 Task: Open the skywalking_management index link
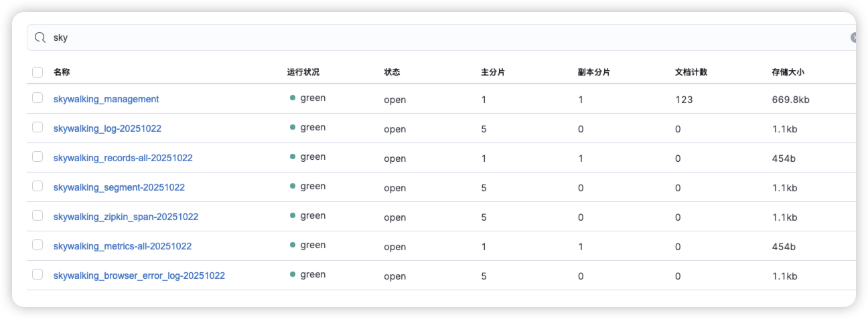106,99
